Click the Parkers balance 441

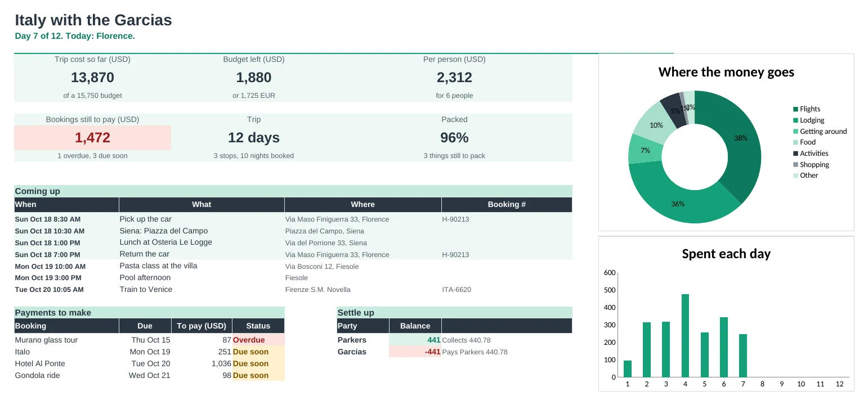click(415, 340)
